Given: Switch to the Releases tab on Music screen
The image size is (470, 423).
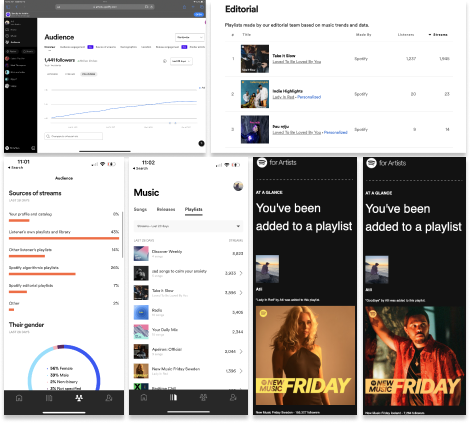Looking at the screenshot, I should click(x=166, y=209).
